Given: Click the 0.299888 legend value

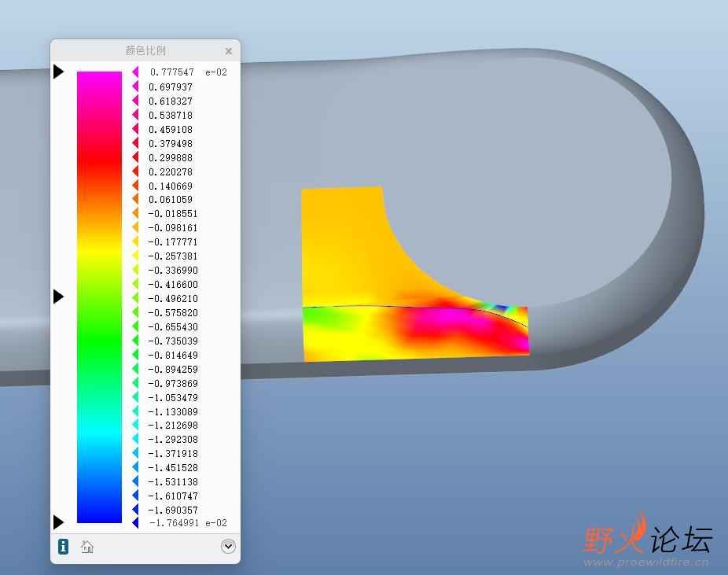Looking at the screenshot, I should [171, 158].
